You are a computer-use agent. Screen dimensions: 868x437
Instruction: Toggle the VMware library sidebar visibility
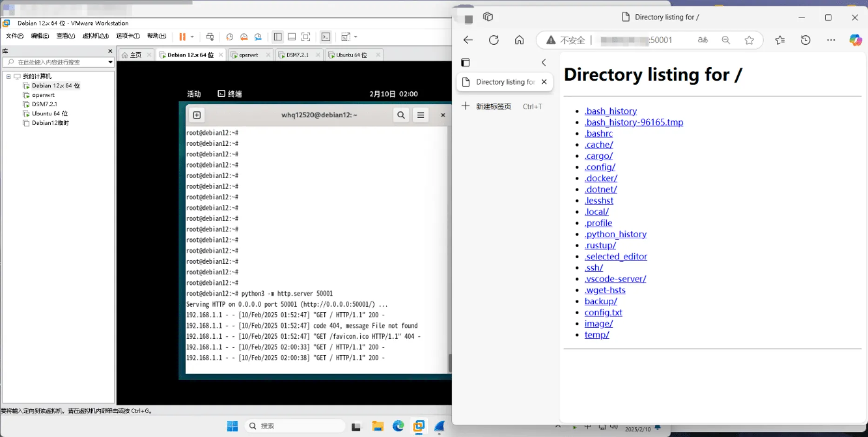(278, 37)
